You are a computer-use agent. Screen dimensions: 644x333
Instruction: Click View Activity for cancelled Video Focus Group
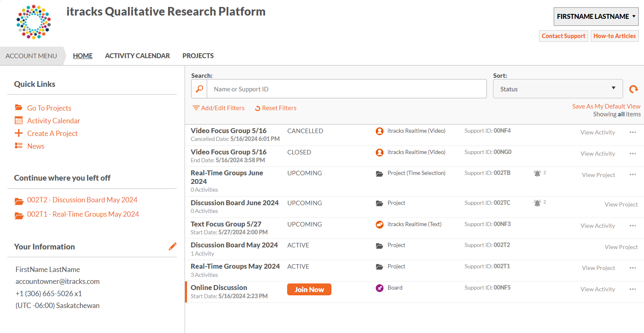[598, 132]
